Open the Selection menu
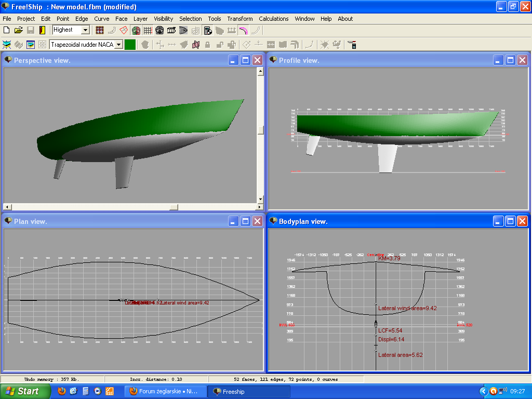The image size is (532, 399). (191, 19)
